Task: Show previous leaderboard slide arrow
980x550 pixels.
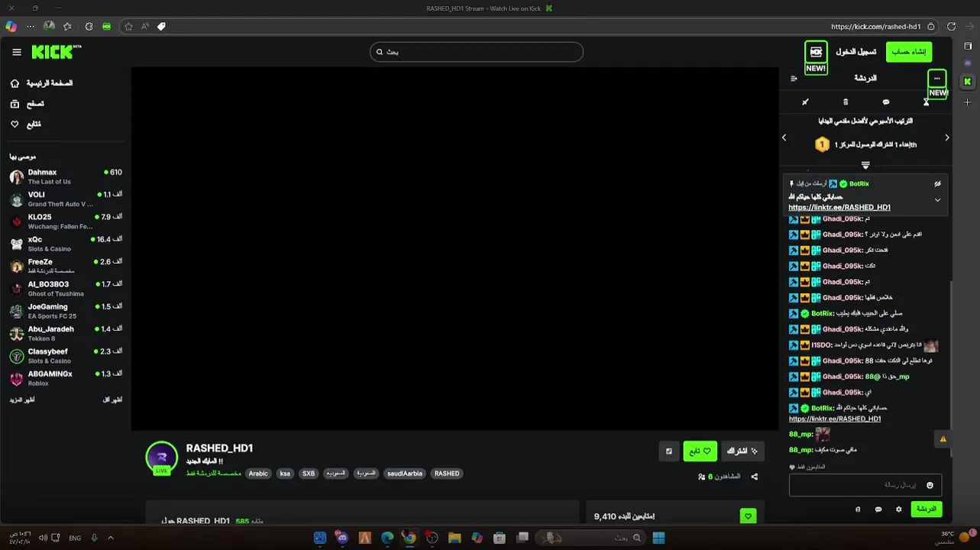Action: click(x=784, y=137)
